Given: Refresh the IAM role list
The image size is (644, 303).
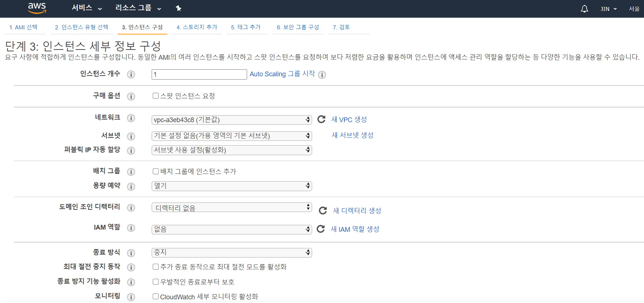Looking at the screenshot, I should (321, 229).
